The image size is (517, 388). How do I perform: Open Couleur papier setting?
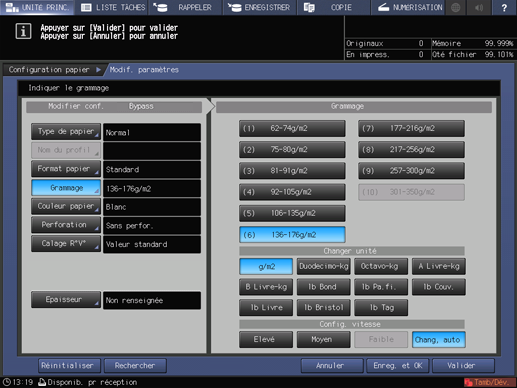coord(66,206)
